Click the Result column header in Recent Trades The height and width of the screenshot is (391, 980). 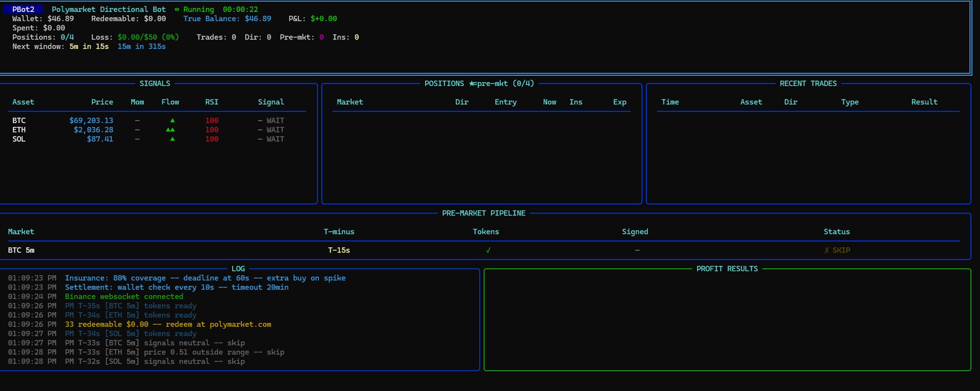click(x=924, y=102)
